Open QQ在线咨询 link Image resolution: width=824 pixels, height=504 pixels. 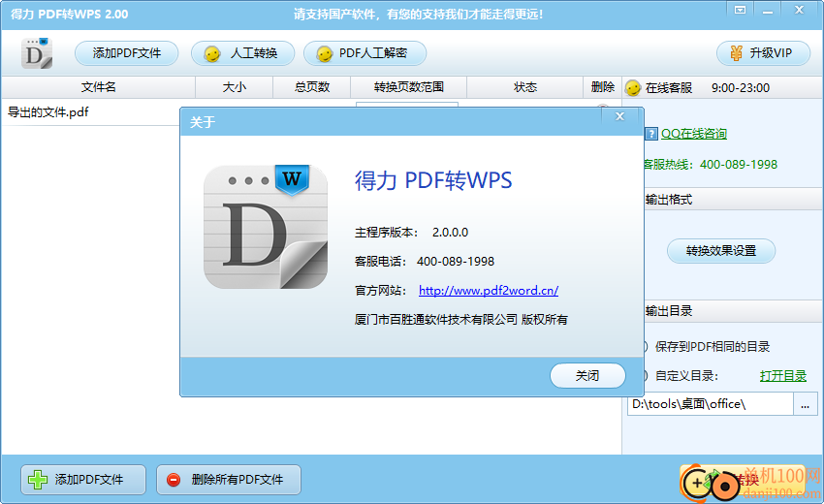coord(694,134)
